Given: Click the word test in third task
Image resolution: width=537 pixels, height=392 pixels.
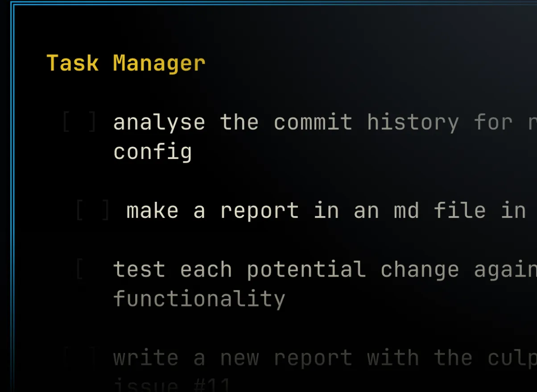Looking at the screenshot, I should [x=139, y=269].
